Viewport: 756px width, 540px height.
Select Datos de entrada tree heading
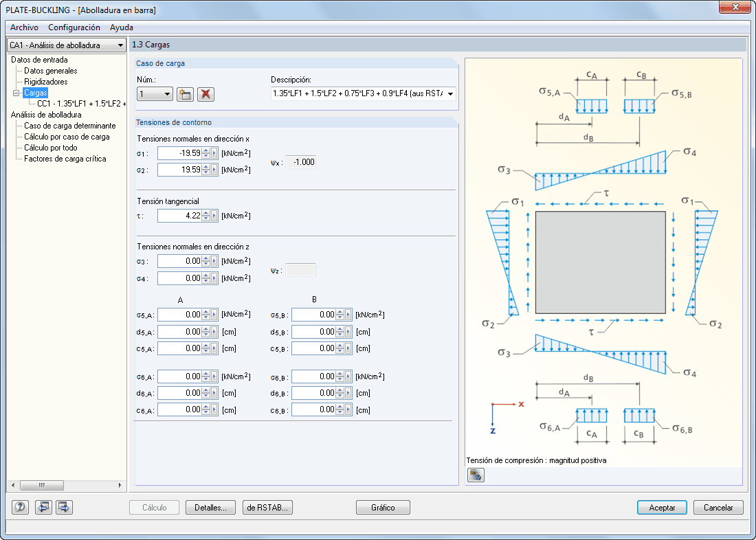pos(40,60)
